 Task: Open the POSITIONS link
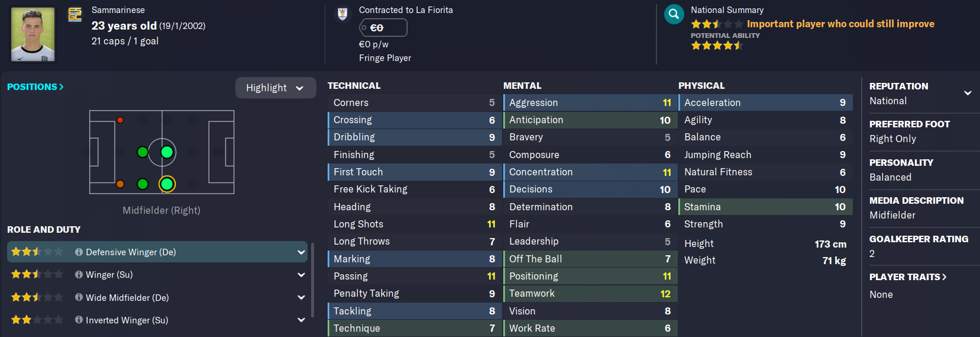pyautogui.click(x=35, y=86)
